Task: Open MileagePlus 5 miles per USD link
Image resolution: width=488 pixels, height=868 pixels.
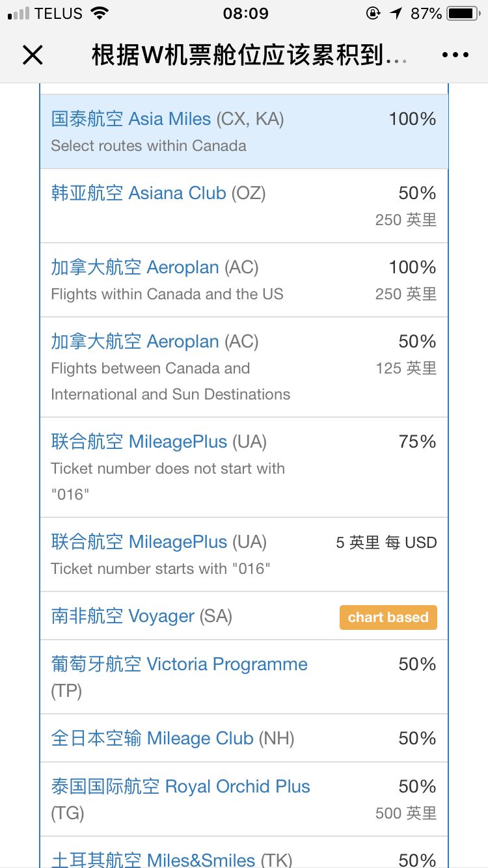Action: [x=159, y=542]
